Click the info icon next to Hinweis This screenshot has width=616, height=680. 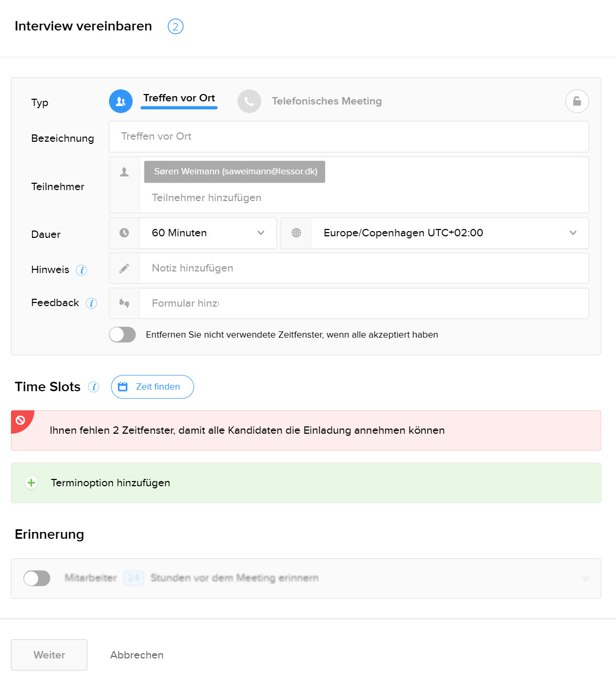(81, 270)
